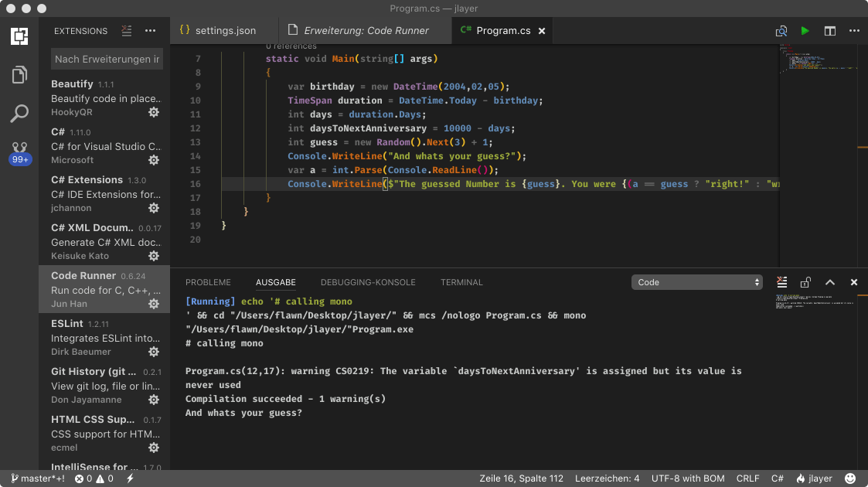Viewport: 868px width, 487px height.
Task: Click ESLint extension gear icon
Action: (154, 352)
